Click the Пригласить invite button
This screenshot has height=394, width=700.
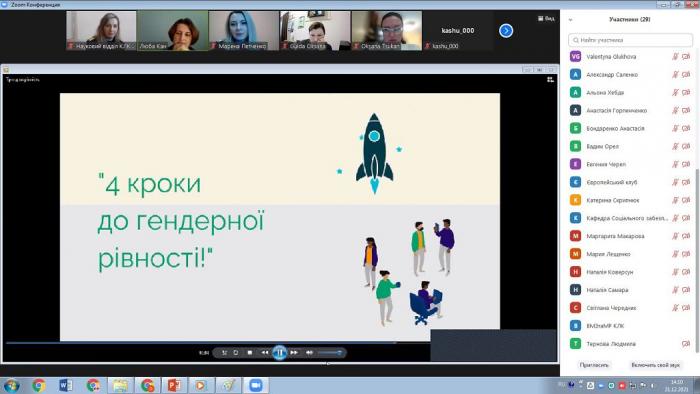[x=594, y=365]
